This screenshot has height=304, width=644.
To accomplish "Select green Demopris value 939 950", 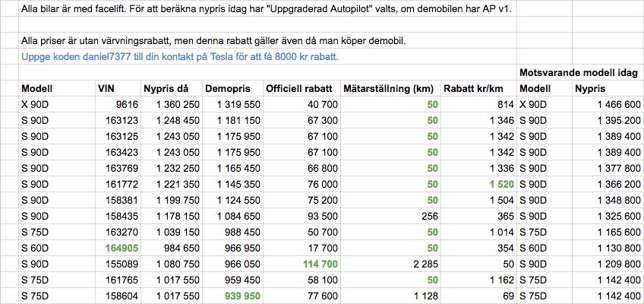I will pyautogui.click(x=232, y=296).
